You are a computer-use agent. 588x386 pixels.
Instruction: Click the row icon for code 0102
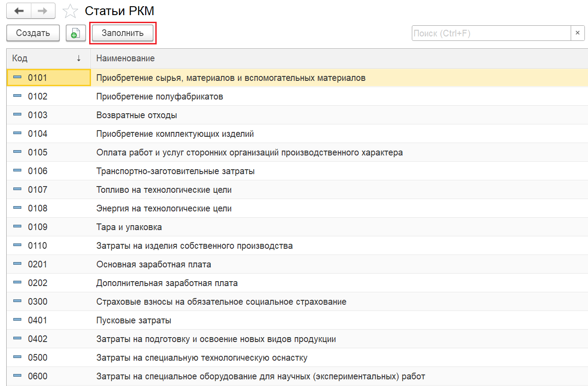17,96
